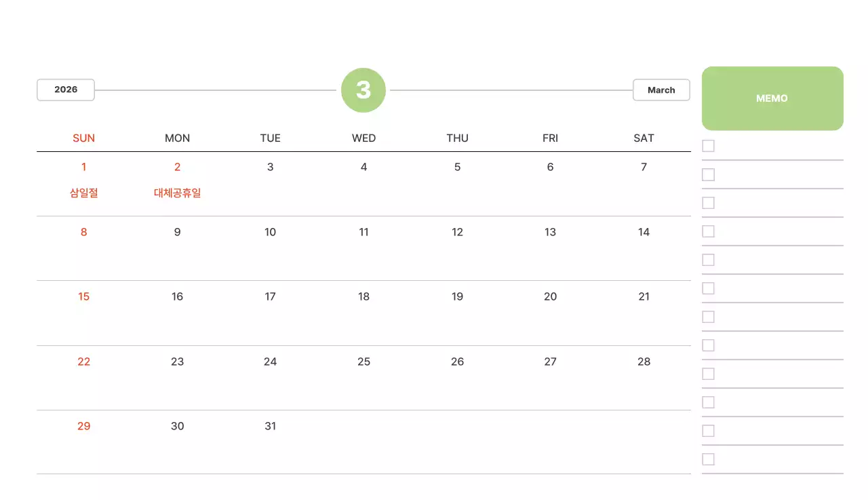Check the sixth memo checkbox
868x500 pixels.
point(709,288)
